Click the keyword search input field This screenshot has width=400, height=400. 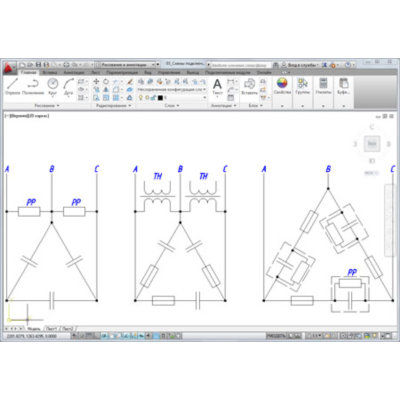coord(239,65)
